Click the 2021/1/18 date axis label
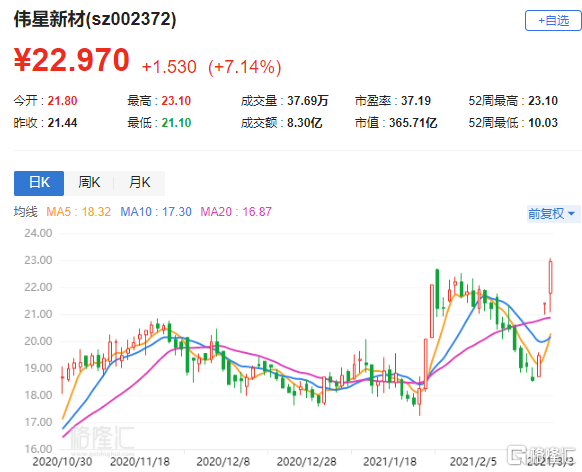Screen dimensions: 582x472 (390, 462)
